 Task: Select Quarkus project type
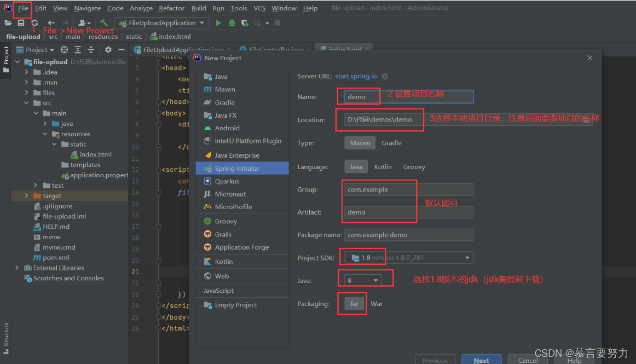tap(242, 181)
